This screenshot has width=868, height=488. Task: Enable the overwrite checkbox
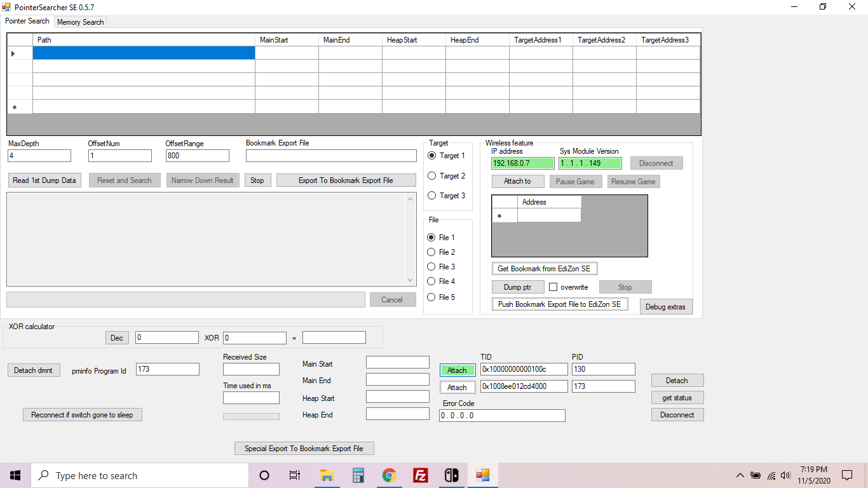point(553,287)
